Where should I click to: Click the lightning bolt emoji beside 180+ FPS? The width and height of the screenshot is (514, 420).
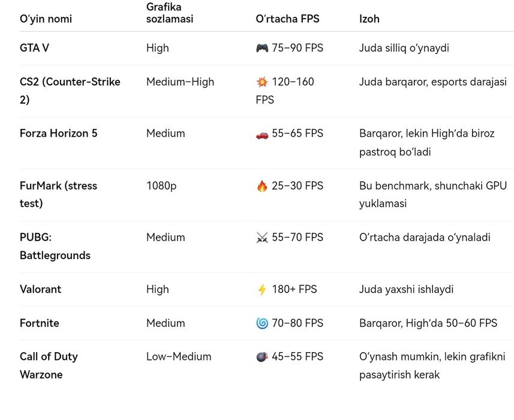click(x=262, y=290)
